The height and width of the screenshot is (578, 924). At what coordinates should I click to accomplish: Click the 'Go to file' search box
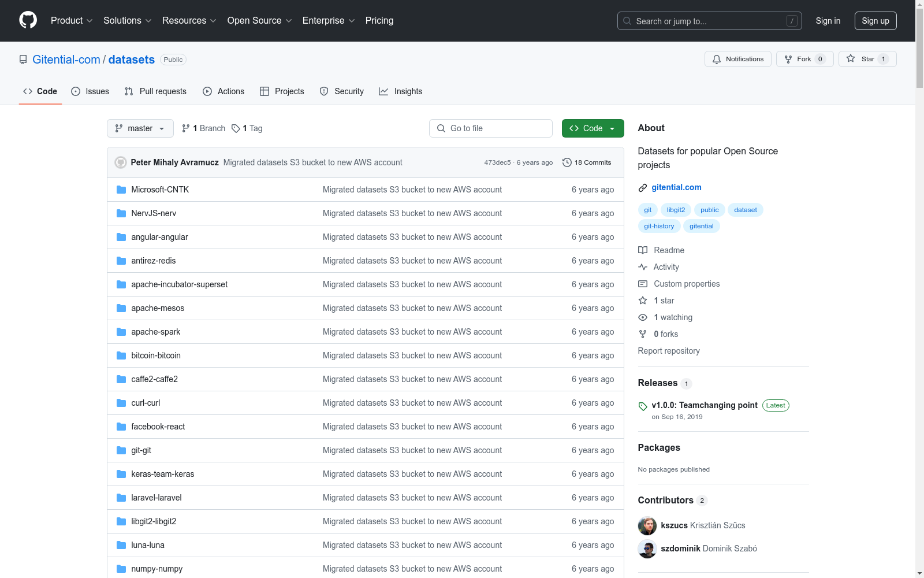491,128
